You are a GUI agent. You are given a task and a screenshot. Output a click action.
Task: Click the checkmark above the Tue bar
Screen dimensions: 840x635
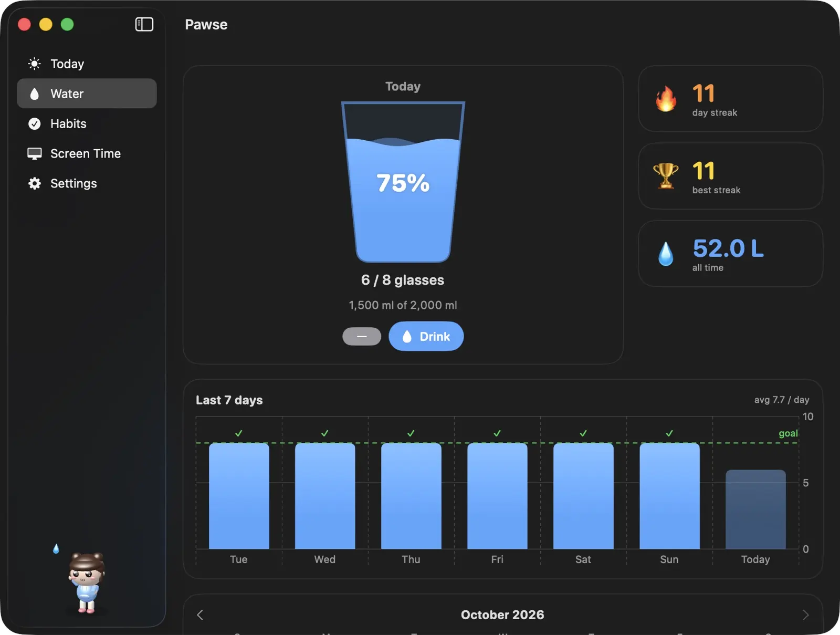tap(239, 433)
